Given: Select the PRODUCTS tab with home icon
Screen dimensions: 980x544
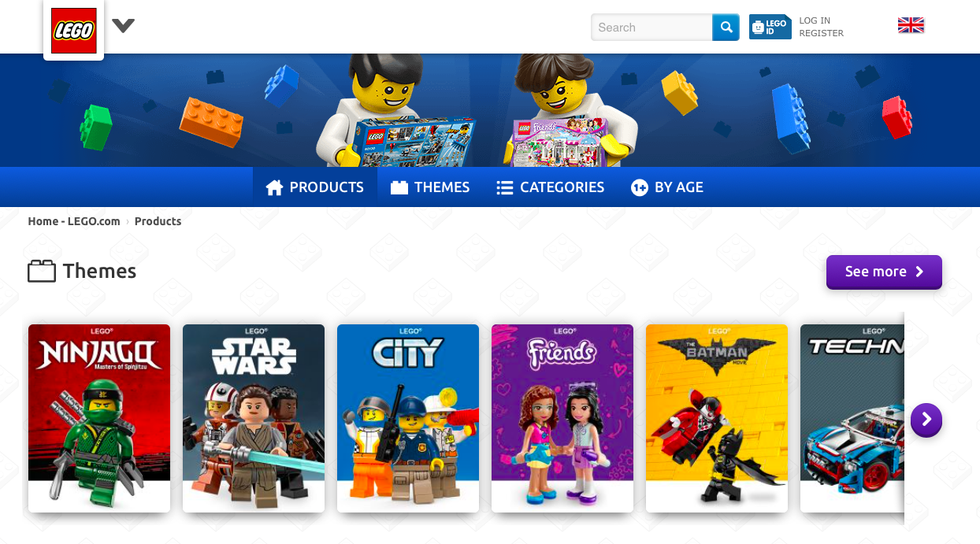Looking at the screenshot, I should click(315, 187).
